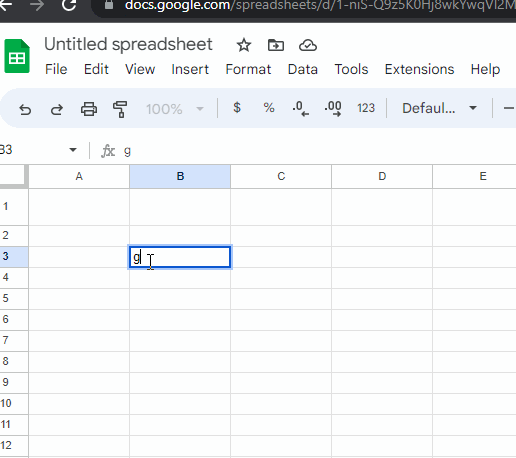Click the formula bar input
516x458 pixels.
(318, 151)
